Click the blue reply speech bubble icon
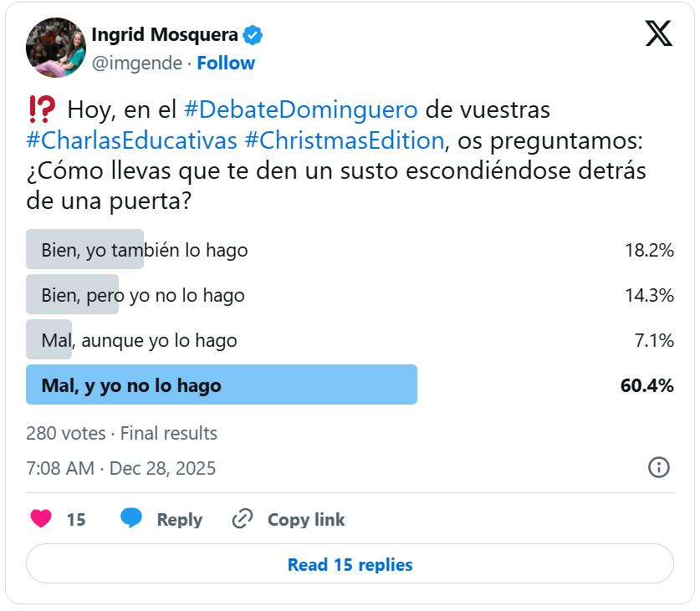Screen dimensions: 700x611 coord(131,519)
